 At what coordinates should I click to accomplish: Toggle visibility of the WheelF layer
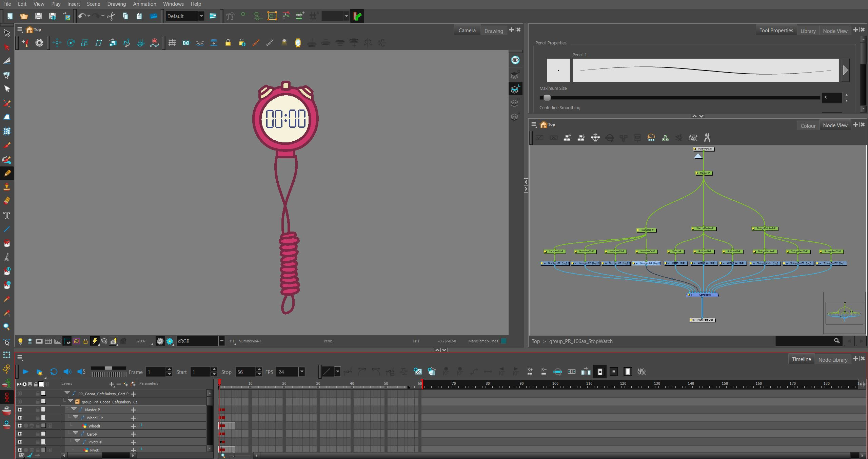pos(20,426)
